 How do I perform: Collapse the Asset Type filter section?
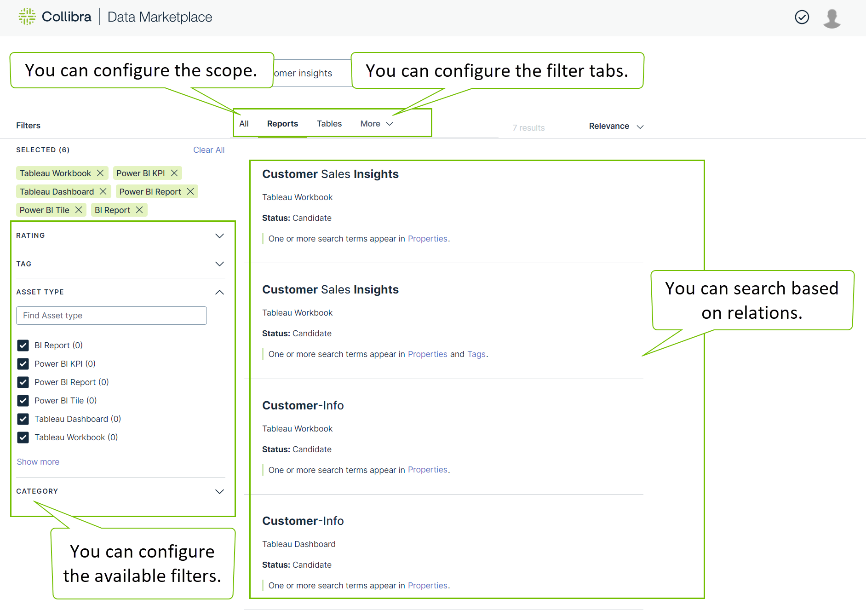coord(219,292)
